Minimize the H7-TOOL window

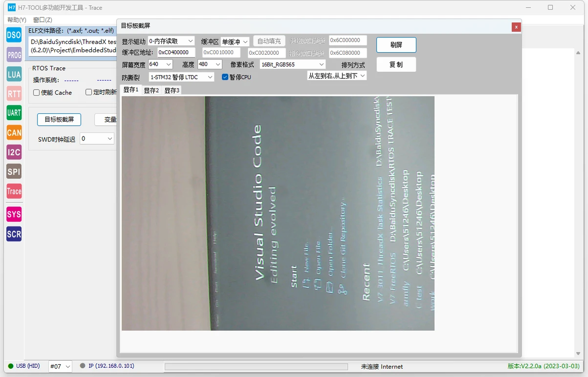[528, 7]
